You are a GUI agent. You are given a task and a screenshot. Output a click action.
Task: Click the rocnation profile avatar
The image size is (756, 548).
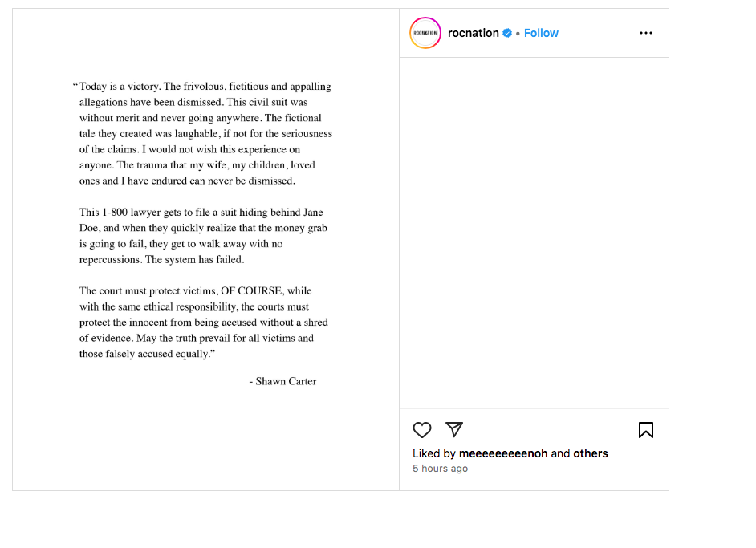point(425,33)
